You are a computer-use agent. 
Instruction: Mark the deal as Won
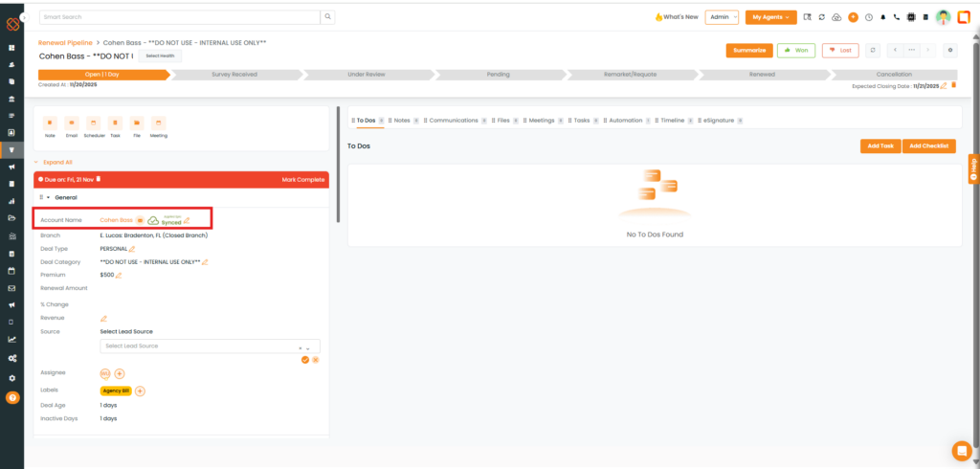(x=796, y=50)
